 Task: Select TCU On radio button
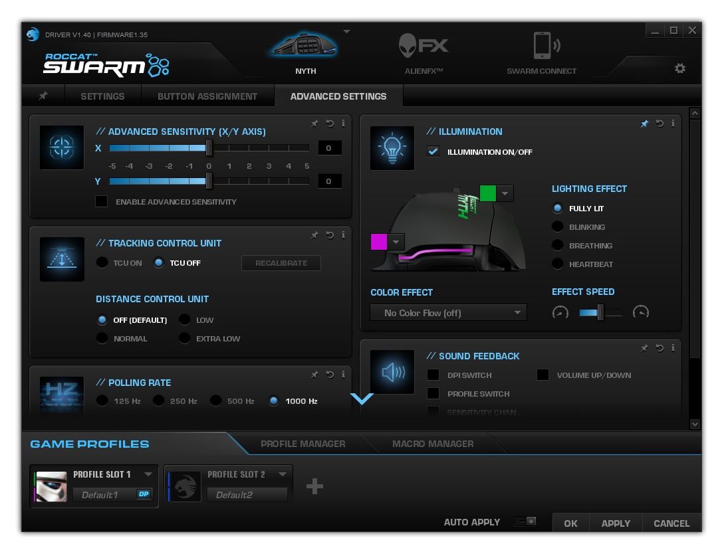pos(102,262)
